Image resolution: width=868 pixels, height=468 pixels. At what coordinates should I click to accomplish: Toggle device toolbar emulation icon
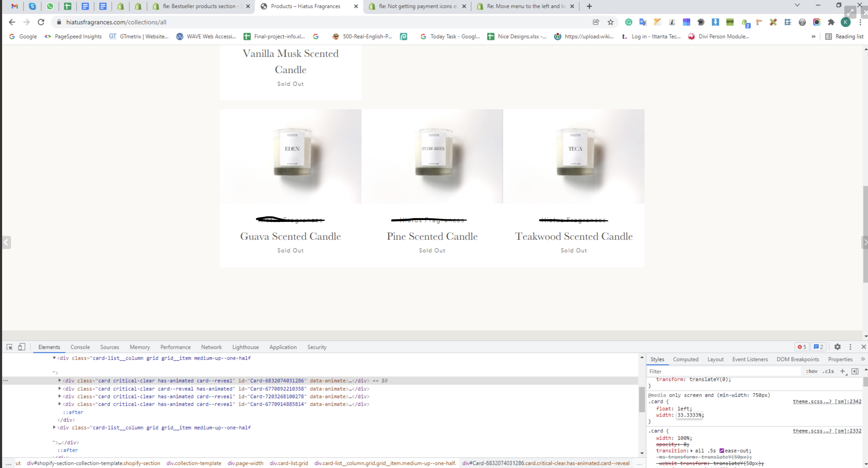click(x=22, y=347)
